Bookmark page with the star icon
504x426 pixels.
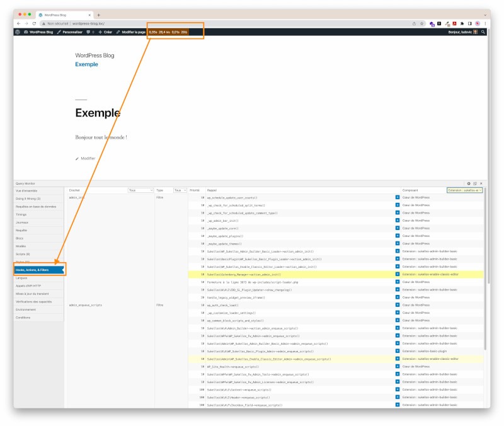(421, 23)
